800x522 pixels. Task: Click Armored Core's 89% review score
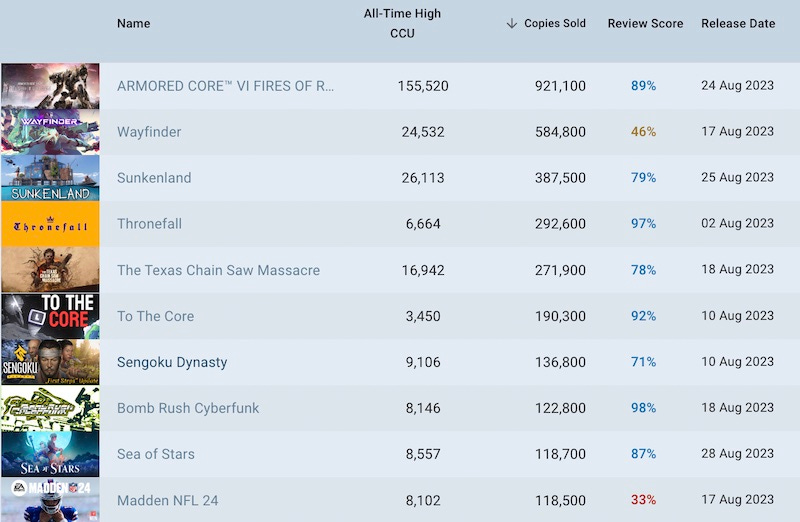pos(643,86)
